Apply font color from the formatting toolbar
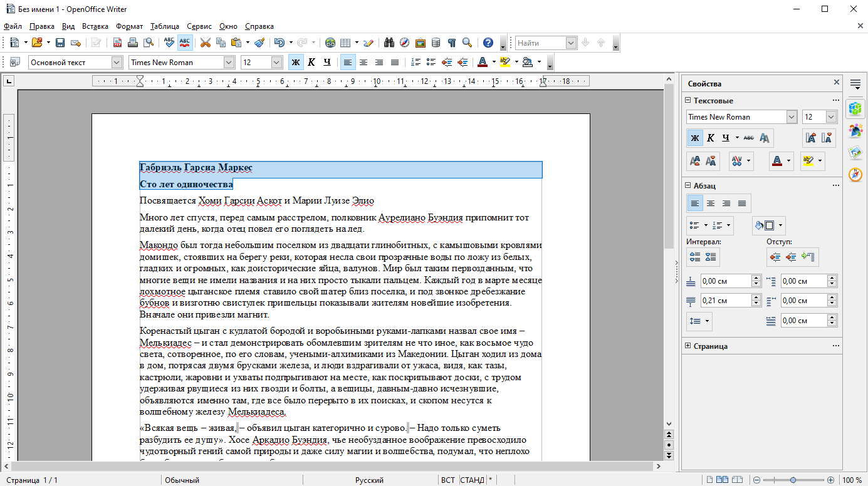Image resolution: width=868 pixels, height=486 pixels. coord(482,62)
